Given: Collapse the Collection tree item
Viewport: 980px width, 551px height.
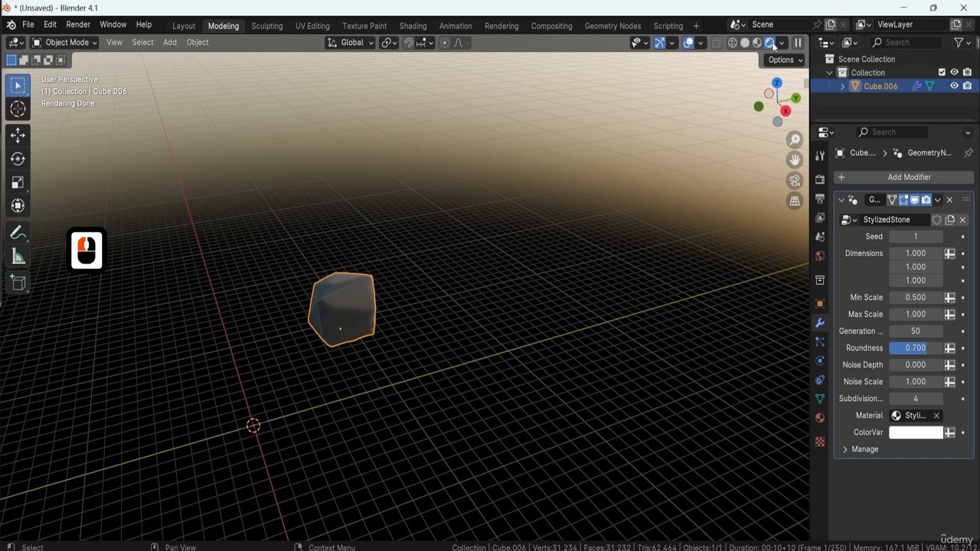Looking at the screenshot, I should 829,73.
